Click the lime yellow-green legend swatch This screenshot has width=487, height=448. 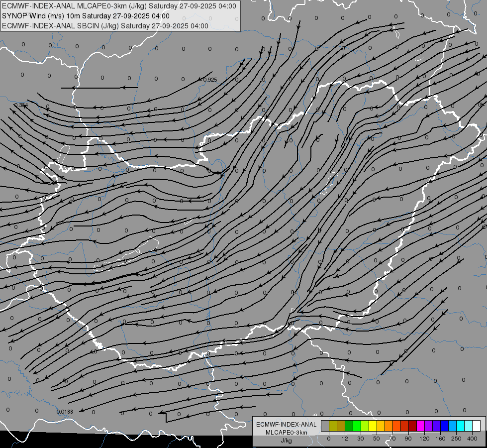coord(365,426)
